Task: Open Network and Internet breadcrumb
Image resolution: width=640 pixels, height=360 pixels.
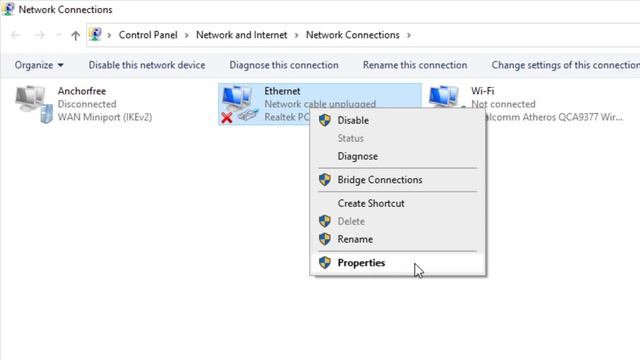Action: [x=242, y=35]
